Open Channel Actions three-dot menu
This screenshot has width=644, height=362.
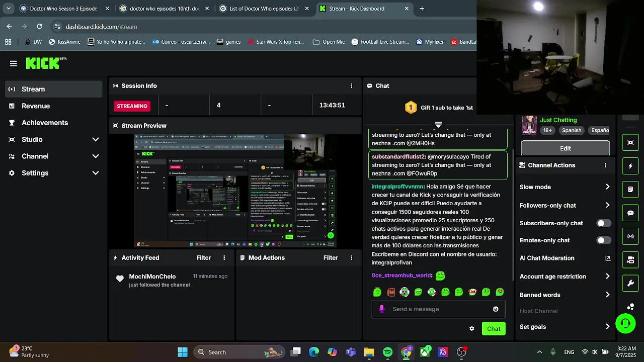click(605, 165)
